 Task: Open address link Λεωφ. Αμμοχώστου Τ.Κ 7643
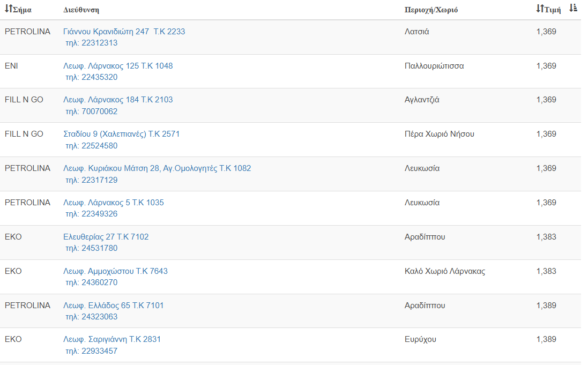tap(115, 271)
